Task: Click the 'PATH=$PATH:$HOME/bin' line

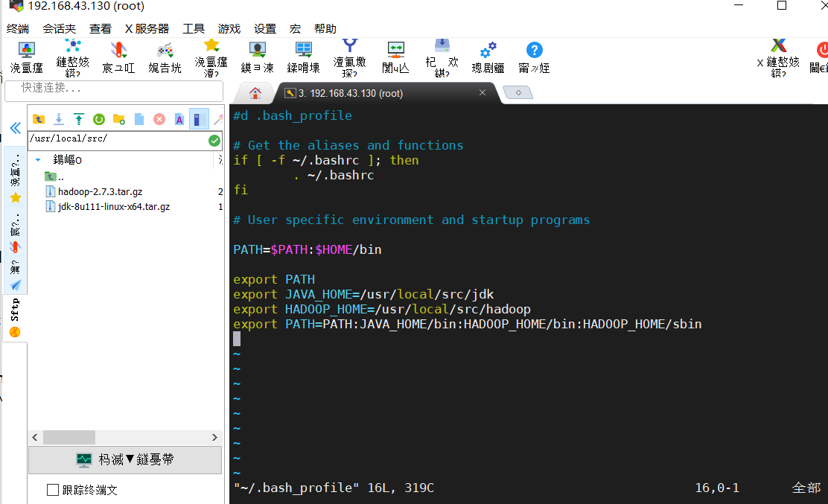Action: coord(308,249)
